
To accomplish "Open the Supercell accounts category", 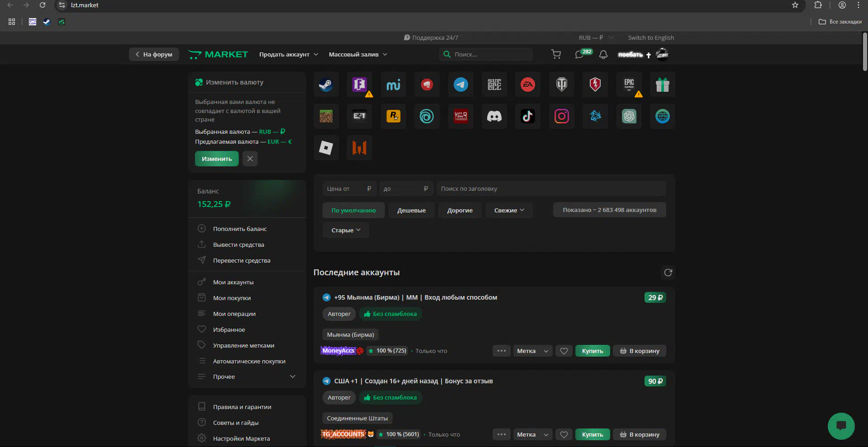I will tap(494, 85).
